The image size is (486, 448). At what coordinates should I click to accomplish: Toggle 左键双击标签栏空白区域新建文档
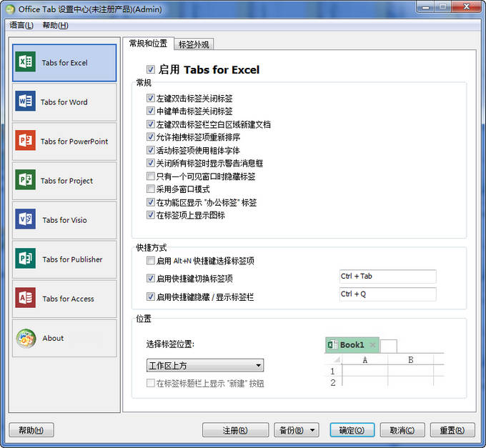151,124
